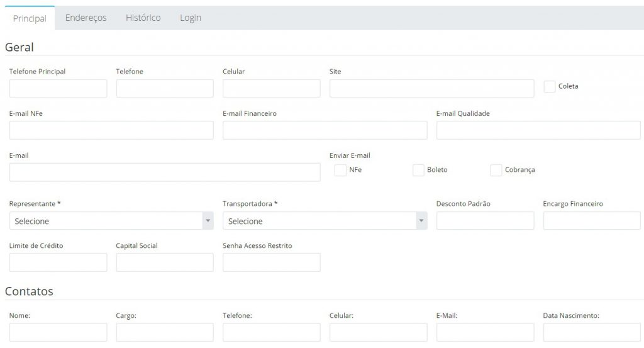Focus the E-mail NFe input box
644x348 pixels.
pos(111,130)
